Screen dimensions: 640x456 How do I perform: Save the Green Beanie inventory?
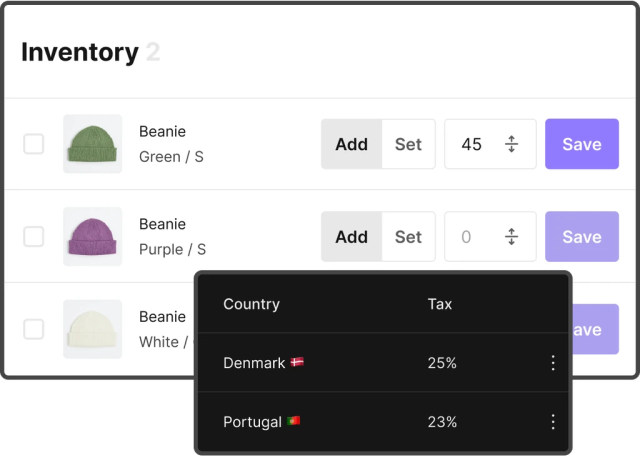tap(581, 144)
